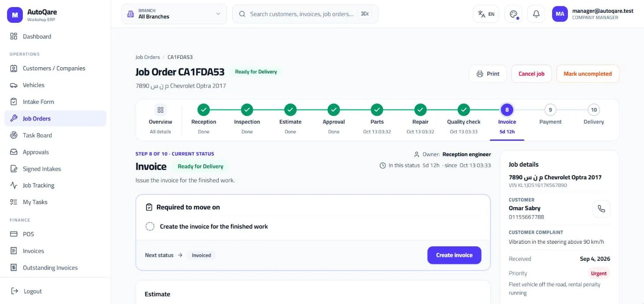Open Signed Intakes page

point(55,168)
